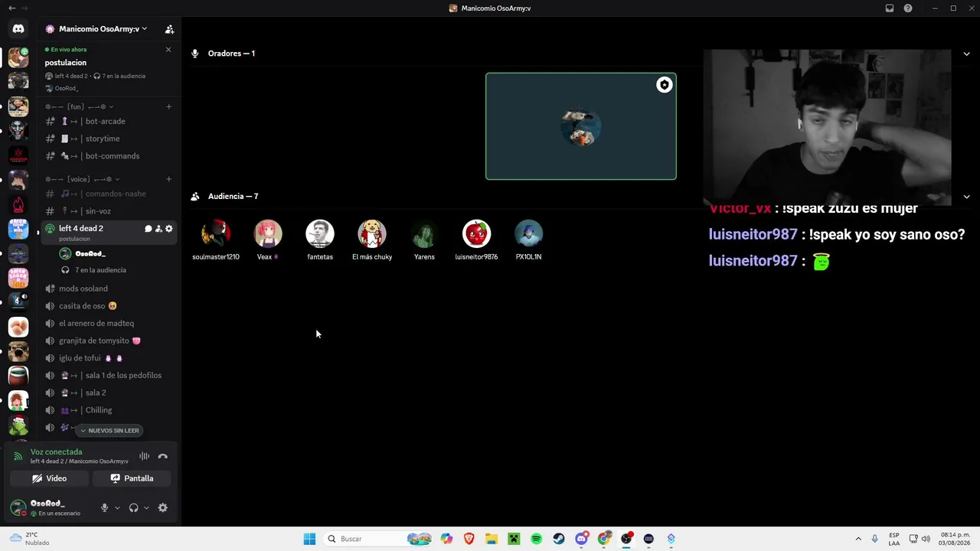
Task: Open microphone input device dropdown arrow
Action: coord(117,507)
